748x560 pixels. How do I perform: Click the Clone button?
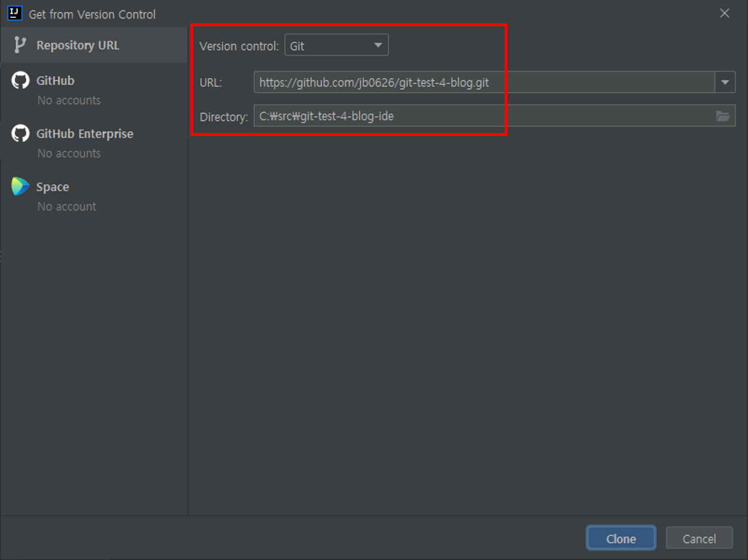click(x=621, y=539)
